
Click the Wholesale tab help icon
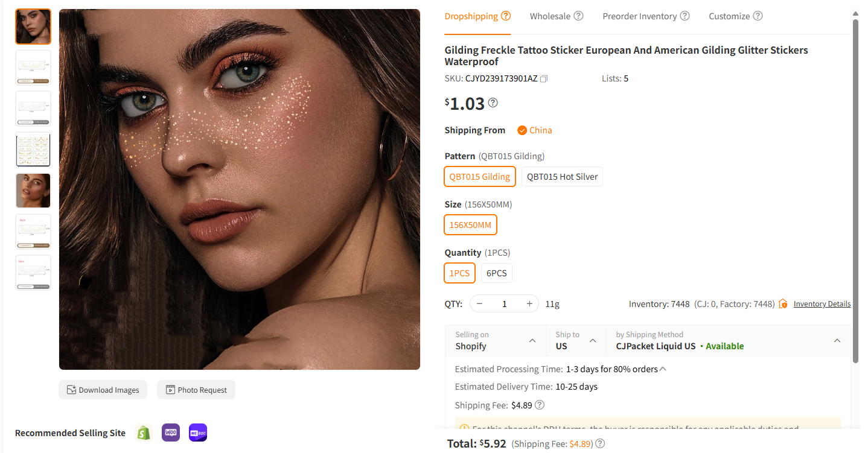pos(578,16)
